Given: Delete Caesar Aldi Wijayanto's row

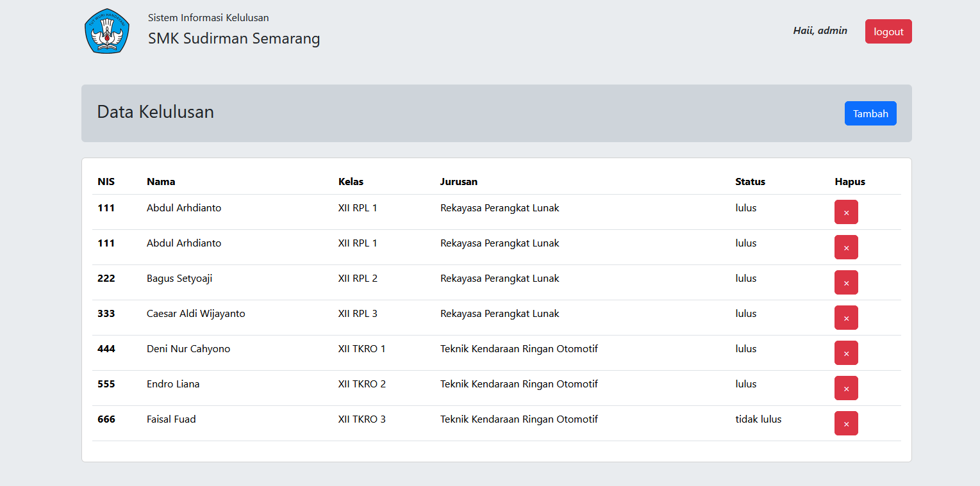Looking at the screenshot, I should tap(846, 318).
